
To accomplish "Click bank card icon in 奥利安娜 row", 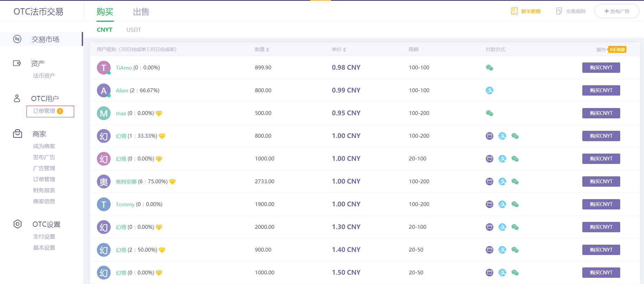I will [490, 182].
